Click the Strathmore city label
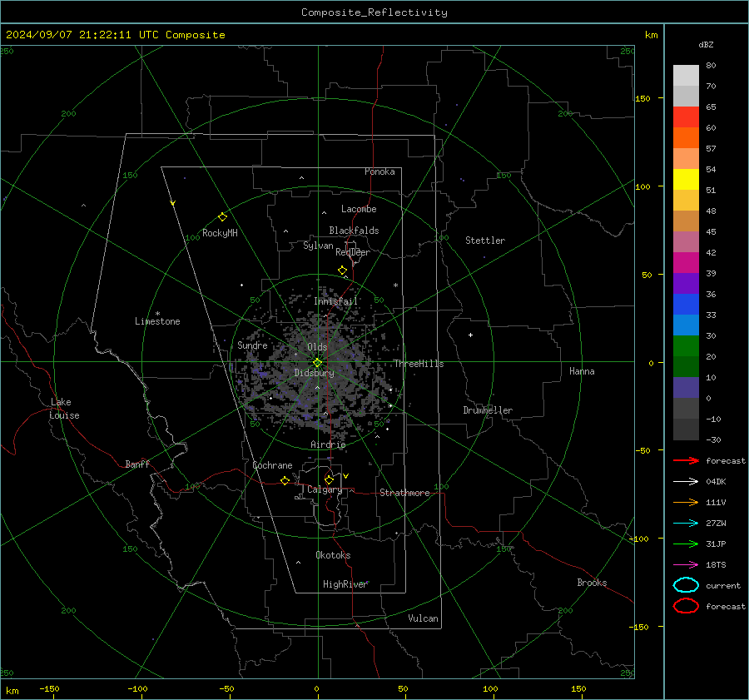This screenshot has height=700, width=749. tap(405, 493)
